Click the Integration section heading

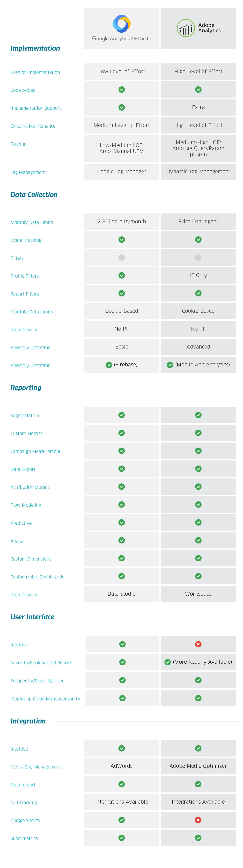click(x=28, y=721)
